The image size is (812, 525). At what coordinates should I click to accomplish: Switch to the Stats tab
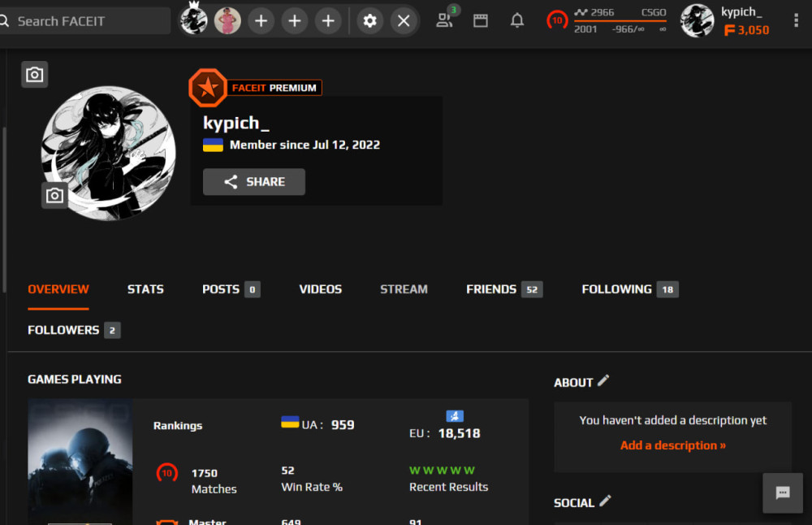click(145, 289)
